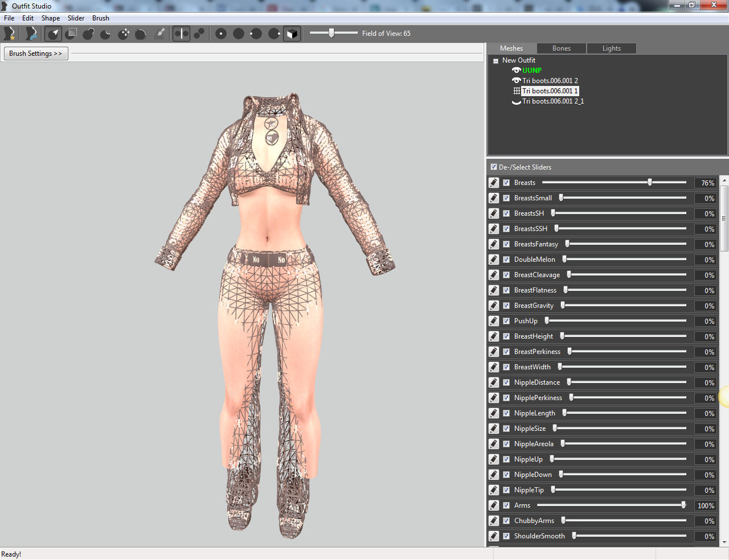Click the Load Outfit toolbar icon
Screen dimensions: 729x560
pos(31,34)
